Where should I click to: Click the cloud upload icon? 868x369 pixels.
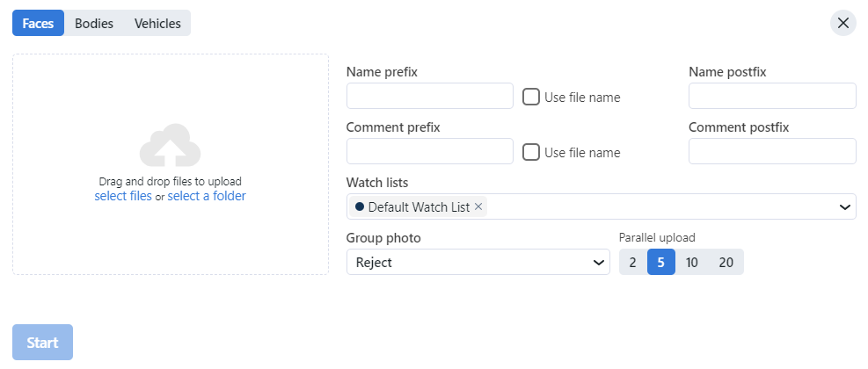[x=170, y=146]
